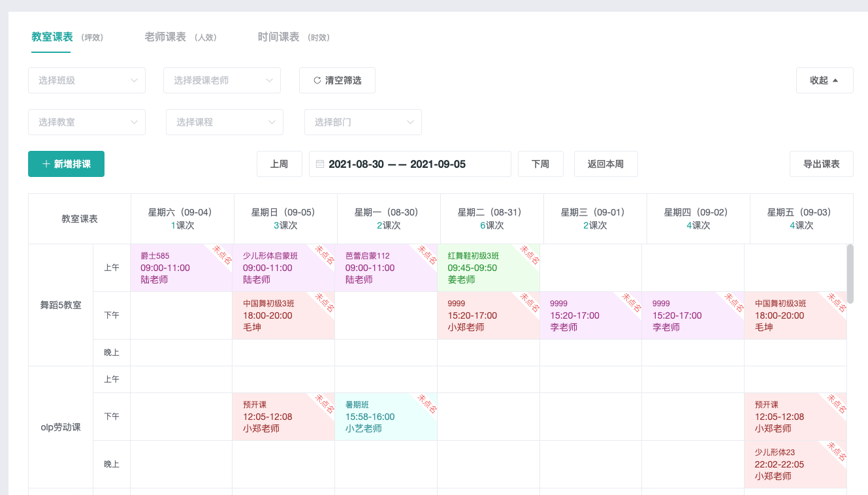Open Friday's 中国舞初级3班 class card

(x=796, y=315)
